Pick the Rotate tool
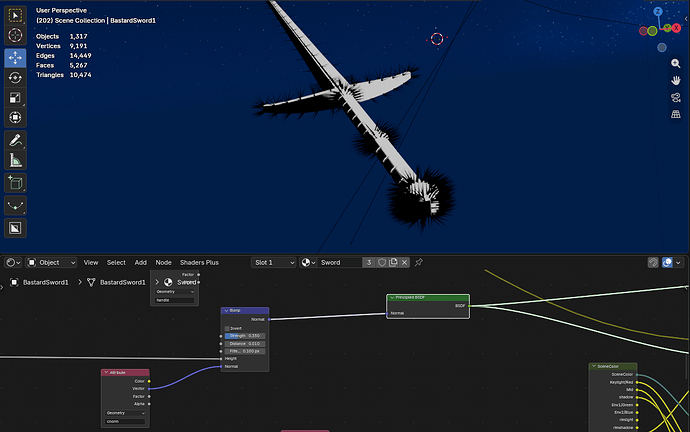Image resolution: width=690 pixels, height=432 pixels. click(15, 77)
